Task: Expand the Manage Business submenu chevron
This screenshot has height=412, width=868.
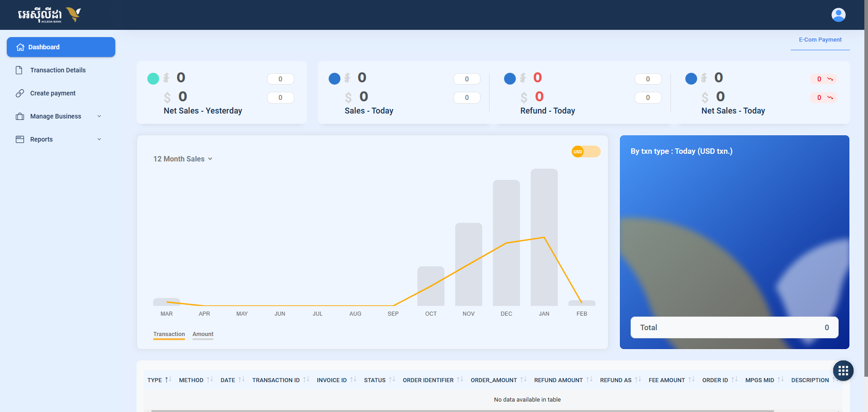Action: point(99,116)
